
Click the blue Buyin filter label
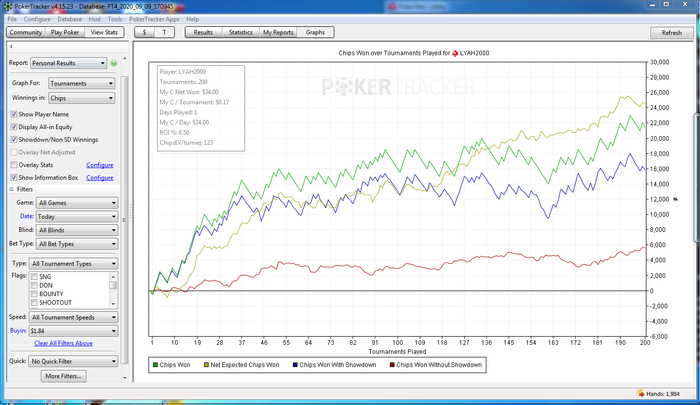pyautogui.click(x=18, y=330)
